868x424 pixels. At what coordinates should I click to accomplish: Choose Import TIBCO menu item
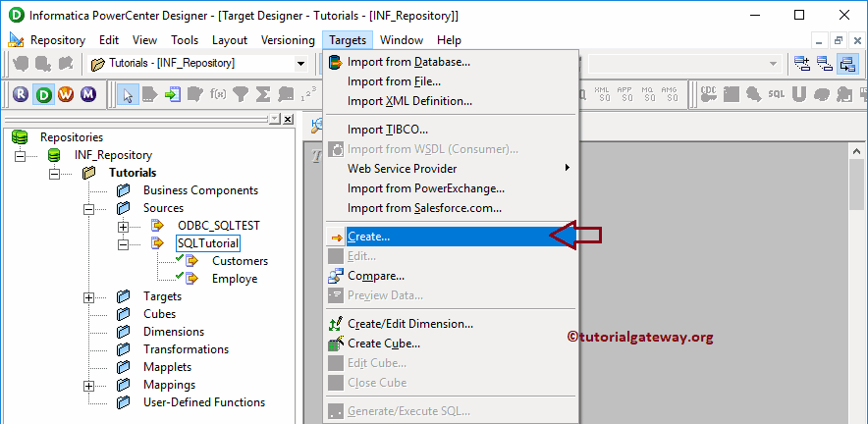(452, 130)
